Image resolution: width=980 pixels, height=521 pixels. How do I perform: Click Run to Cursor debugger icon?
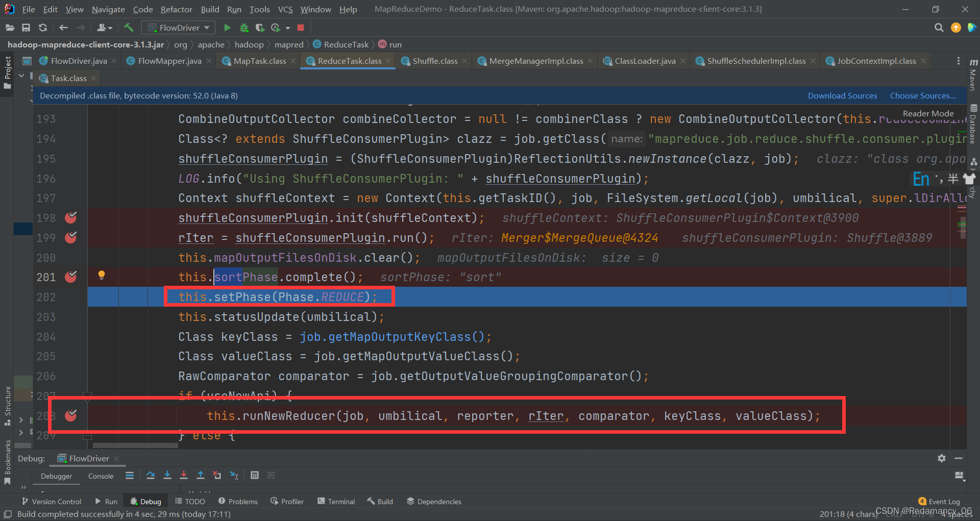[x=234, y=475]
